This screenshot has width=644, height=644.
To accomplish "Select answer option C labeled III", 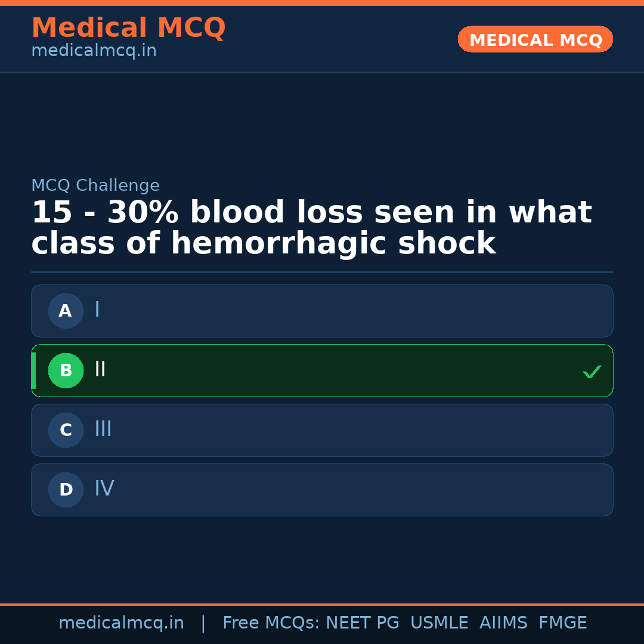I will pyautogui.click(x=322, y=430).
